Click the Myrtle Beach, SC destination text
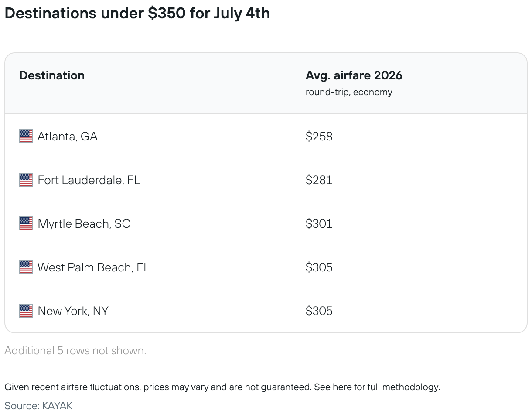532x418 pixels. point(84,224)
